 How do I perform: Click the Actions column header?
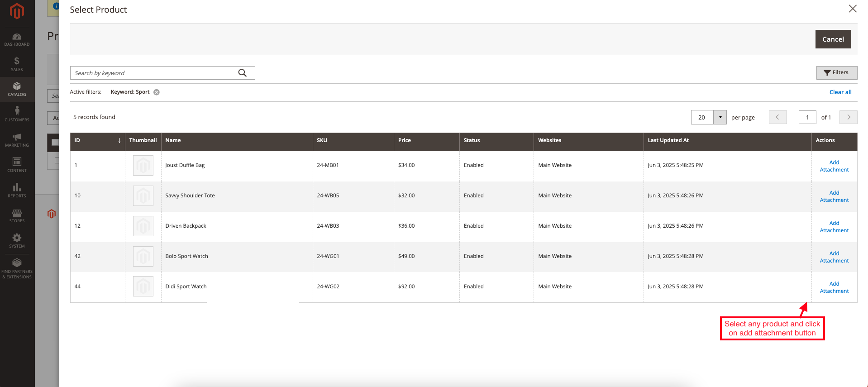tap(834, 141)
